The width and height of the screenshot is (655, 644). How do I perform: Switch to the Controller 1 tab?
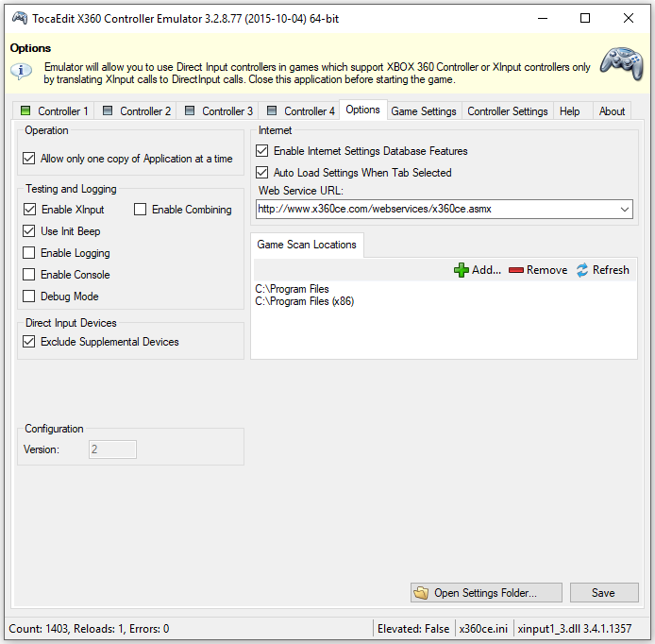(54, 111)
